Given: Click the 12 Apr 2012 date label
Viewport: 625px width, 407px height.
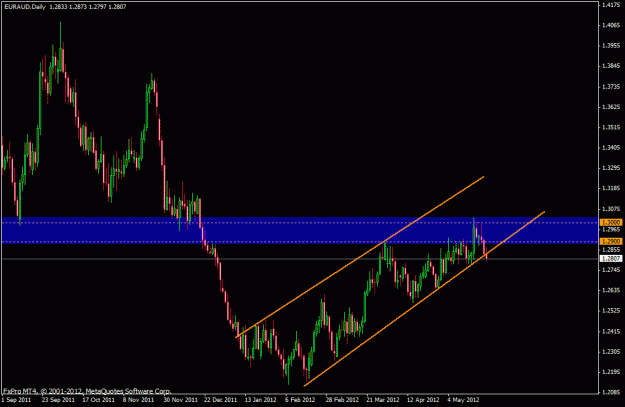Looking at the screenshot, I should tap(423, 400).
